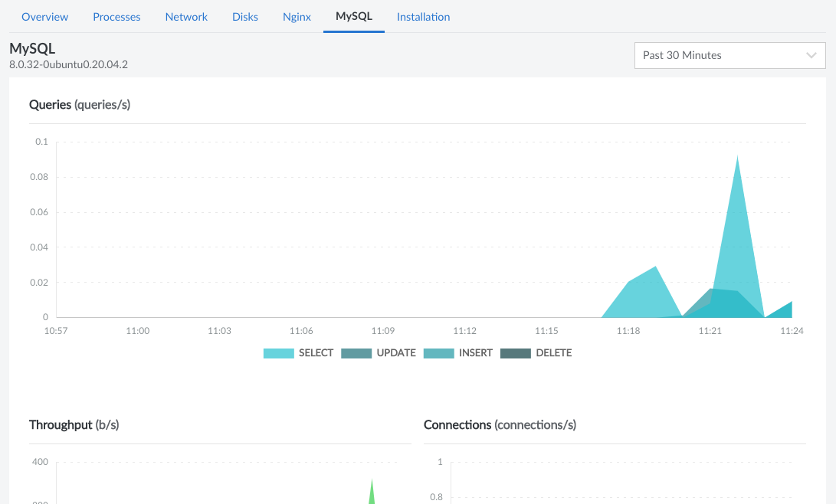Click the active MySQL tab
This screenshot has height=504, width=836.
coord(354,16)
